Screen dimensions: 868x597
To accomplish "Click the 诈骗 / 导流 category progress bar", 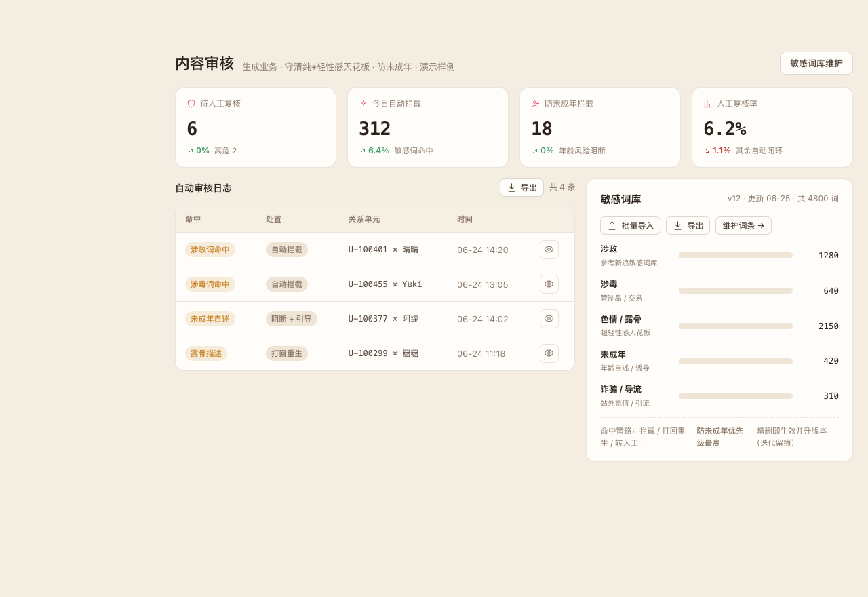I will [x=736, y=396].
